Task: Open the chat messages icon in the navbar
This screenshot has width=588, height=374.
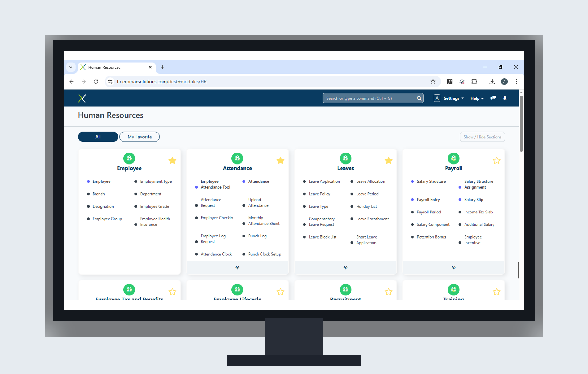Action: 493,98
